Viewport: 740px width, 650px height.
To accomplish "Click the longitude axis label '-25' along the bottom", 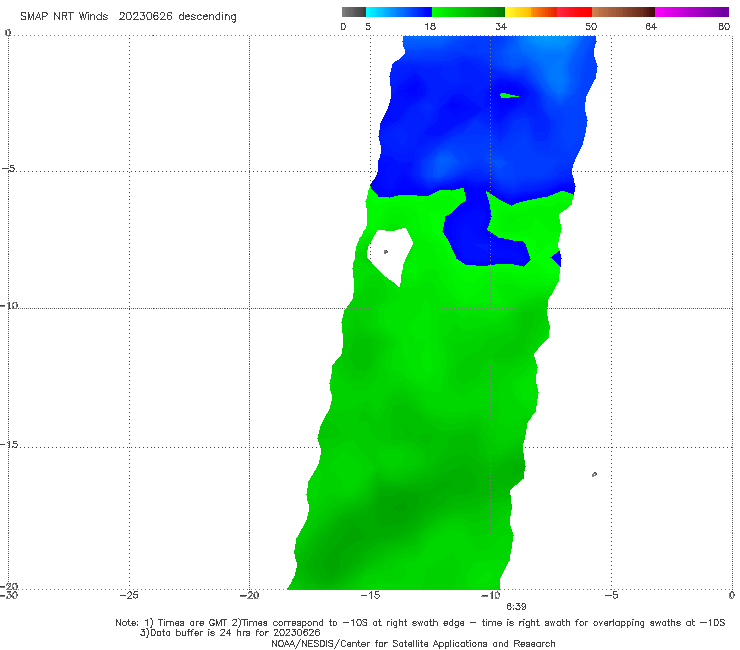I will coord(129,595).
